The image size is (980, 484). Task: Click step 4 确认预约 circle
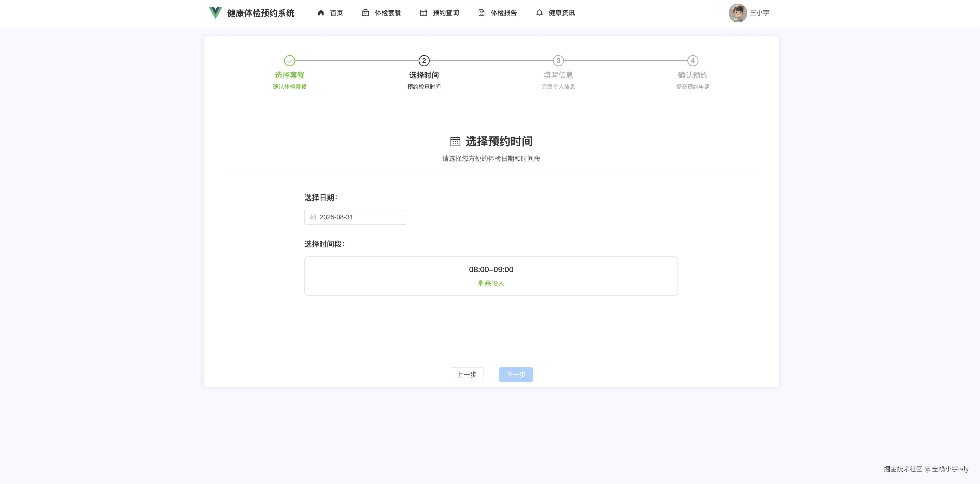click(x=692, y=61)
